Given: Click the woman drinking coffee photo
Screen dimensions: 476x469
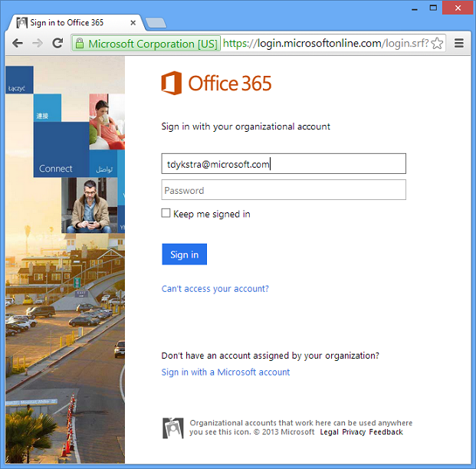Looking at the screenshot, I should click(x=107, y=121).
